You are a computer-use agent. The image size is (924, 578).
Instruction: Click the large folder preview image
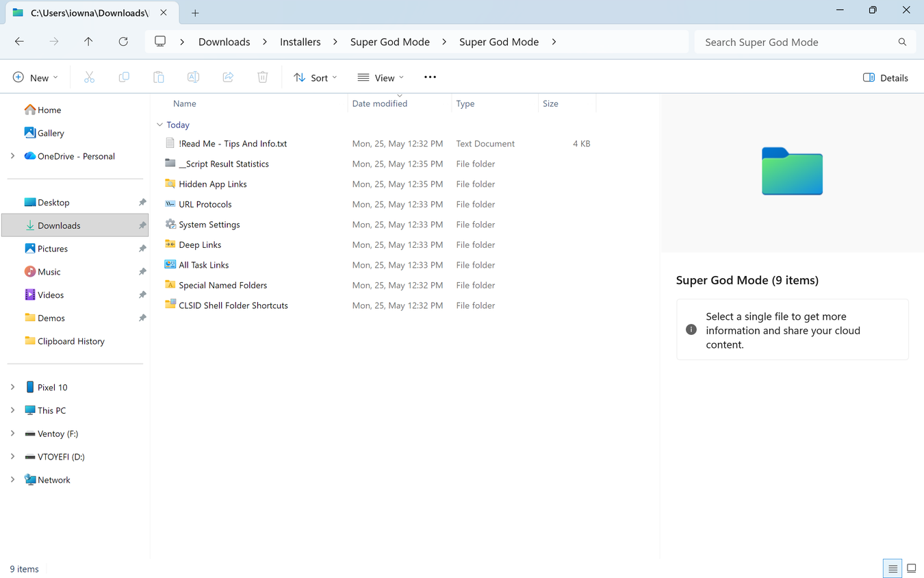(792, 171)
